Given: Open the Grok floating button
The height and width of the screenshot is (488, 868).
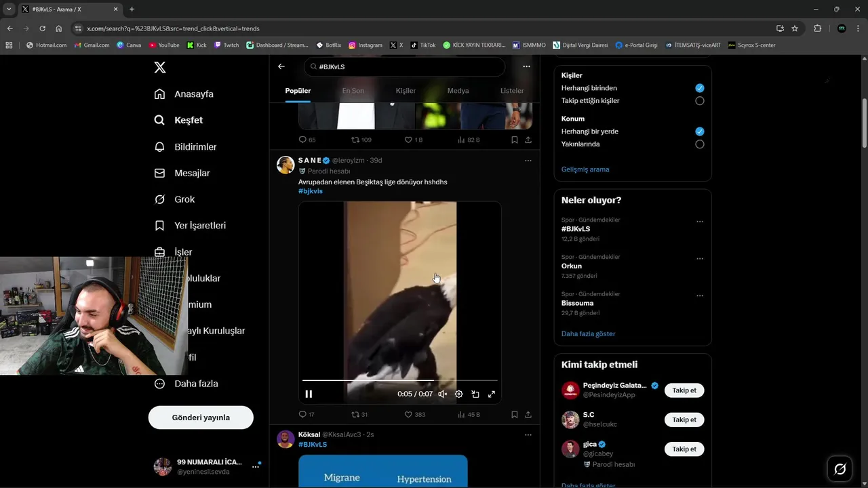Looking at the screenshot, I should tap(840, 469).
